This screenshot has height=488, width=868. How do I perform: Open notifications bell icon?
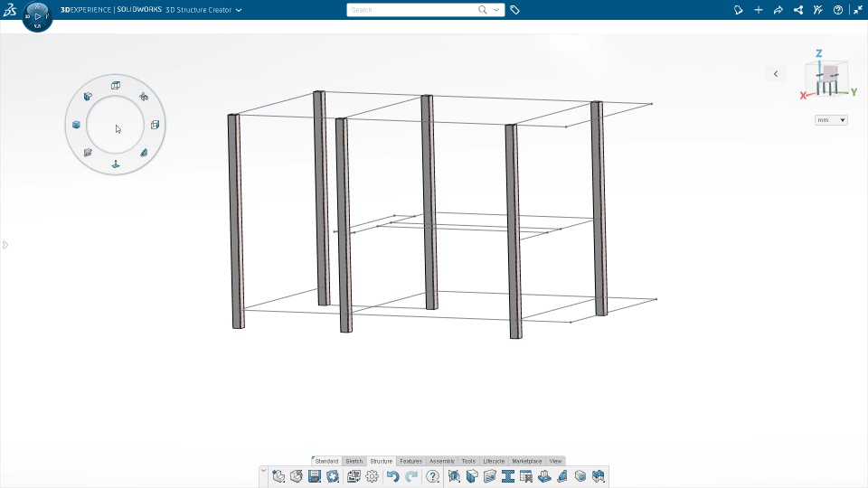click(738, 10)
